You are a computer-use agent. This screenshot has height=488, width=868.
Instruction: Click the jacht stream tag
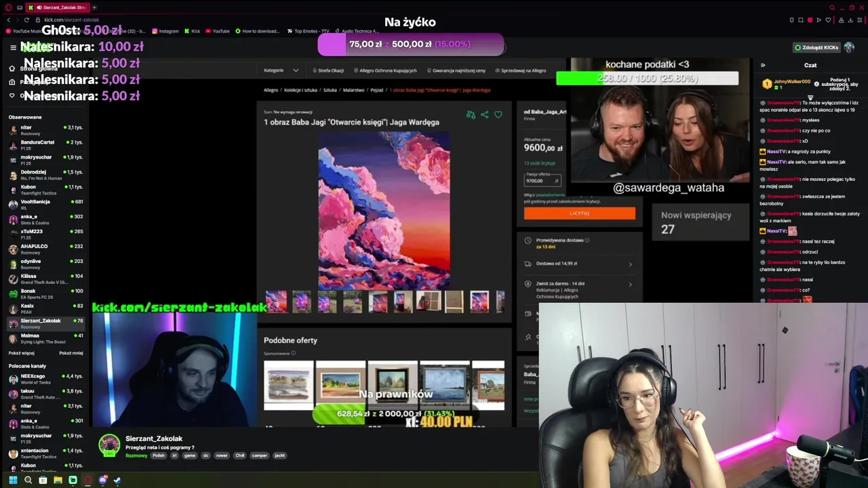coord(279,455)
